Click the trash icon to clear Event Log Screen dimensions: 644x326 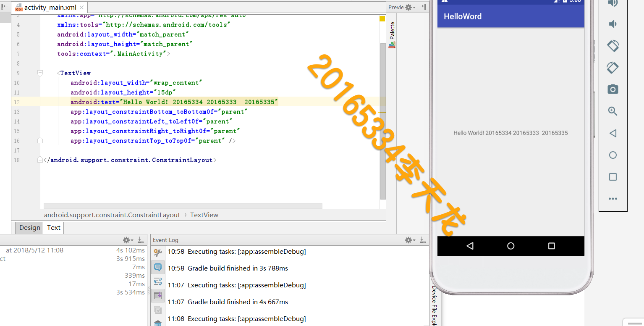pos(158,323)
